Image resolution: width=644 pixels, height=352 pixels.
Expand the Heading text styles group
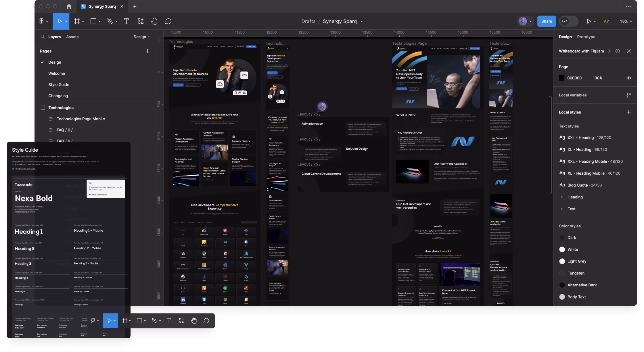(563, 197)
